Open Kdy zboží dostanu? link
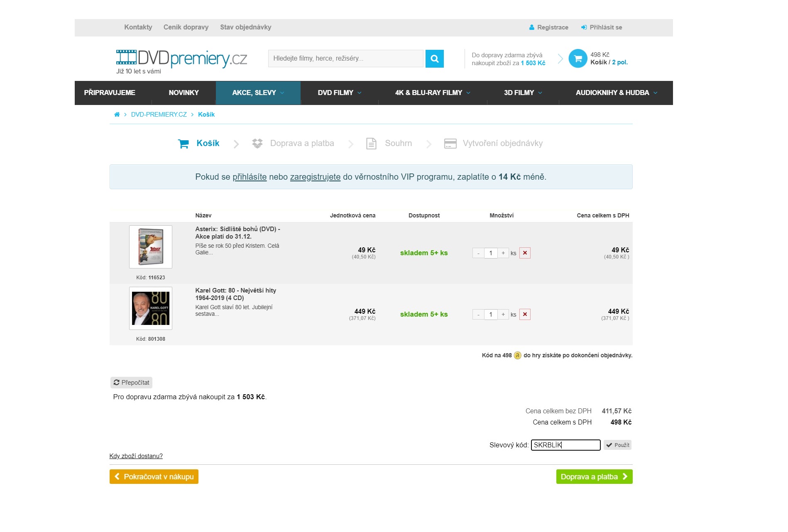788x532 pixels. [136, 456]
